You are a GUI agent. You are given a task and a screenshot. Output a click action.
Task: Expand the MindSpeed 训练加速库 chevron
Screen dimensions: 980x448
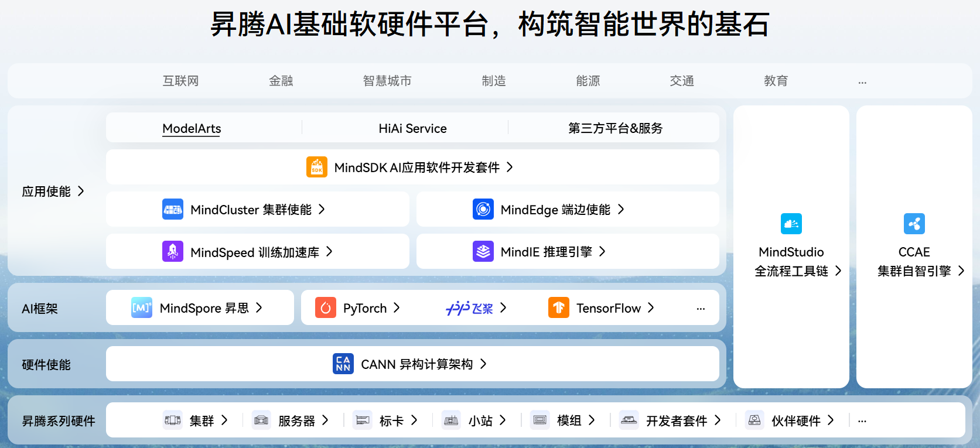click(x=329, y=251)
